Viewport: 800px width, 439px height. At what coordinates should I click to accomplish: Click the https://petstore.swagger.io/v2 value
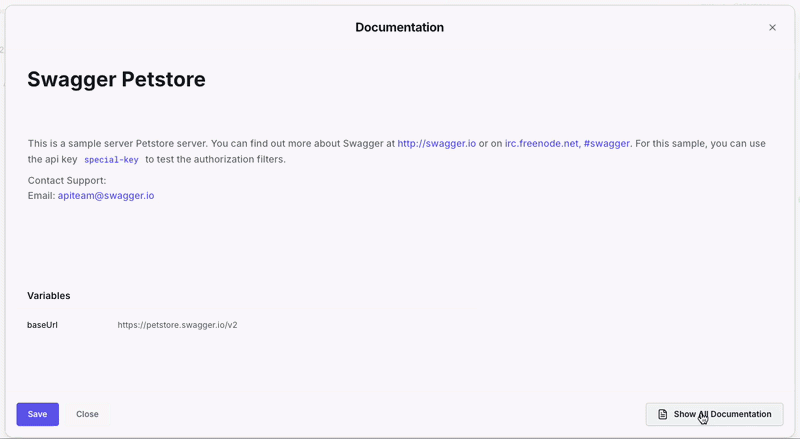click(178, 325)
